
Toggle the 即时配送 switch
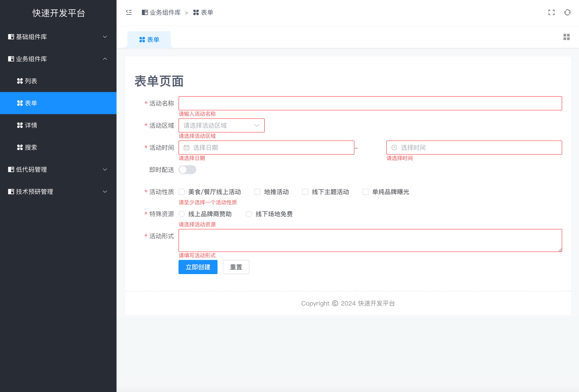[x=187, y=170]
